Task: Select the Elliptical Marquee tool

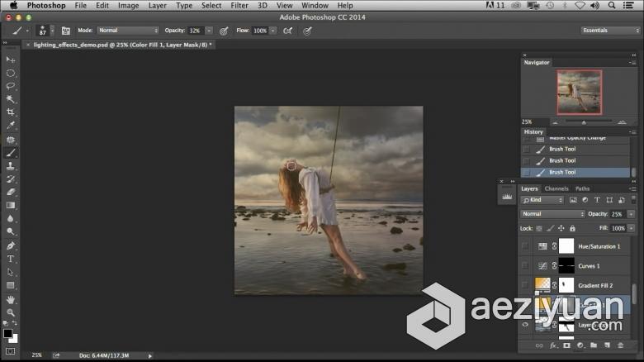Action: 11,74
